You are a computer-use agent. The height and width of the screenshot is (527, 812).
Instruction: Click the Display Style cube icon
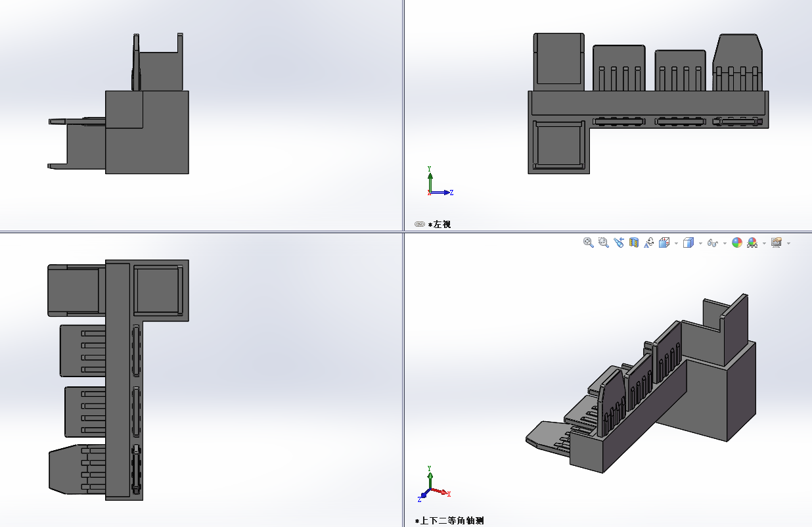(688, 242)
